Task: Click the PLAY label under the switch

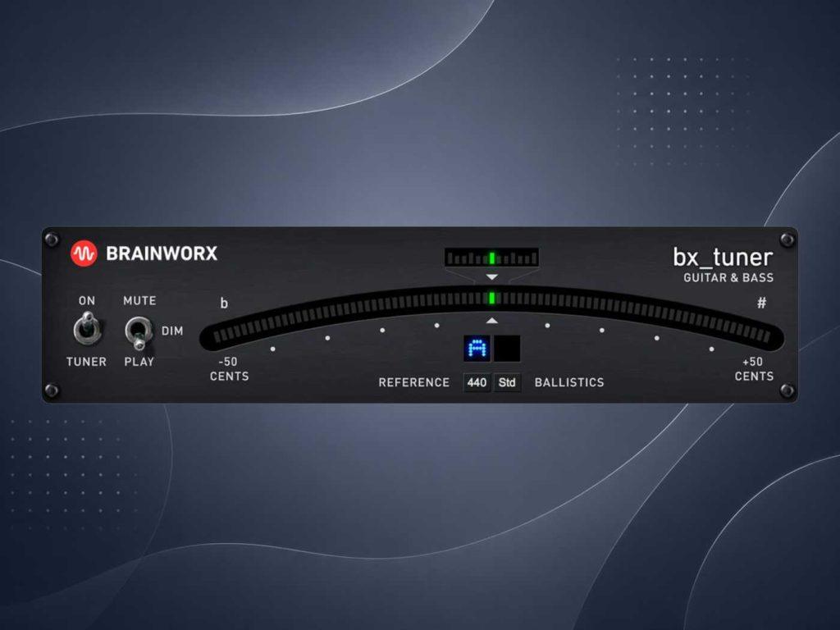Action: click(x=139, y=362)
